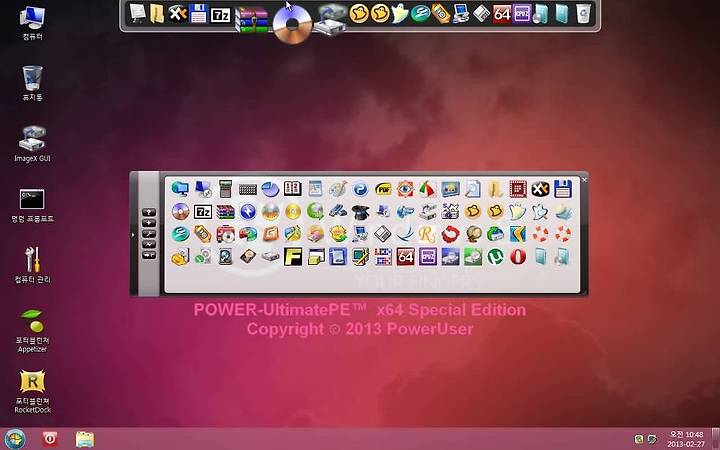This screenshot has width=720, height=450.
Task: Click the red-blue defrag grid icon
Action: 382,257
